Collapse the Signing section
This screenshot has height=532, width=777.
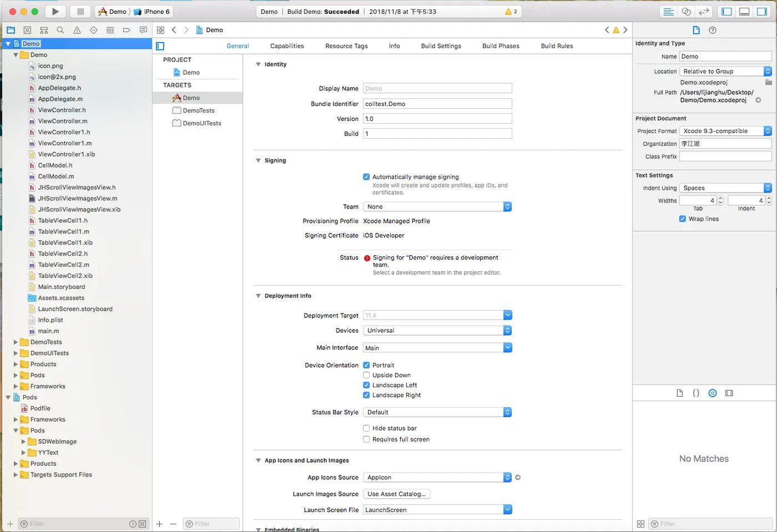[x=258, y=160]
